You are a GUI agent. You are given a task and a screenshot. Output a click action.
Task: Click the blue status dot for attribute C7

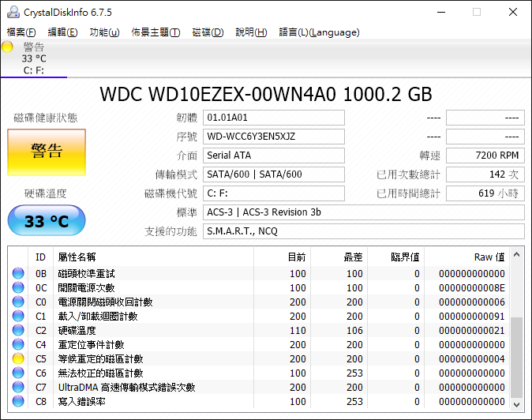(18, 388)
